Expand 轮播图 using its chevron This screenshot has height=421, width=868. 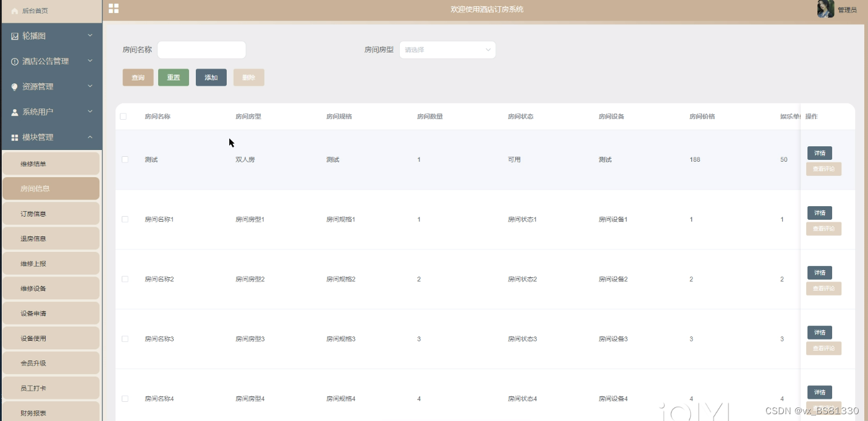click(x=90, y=36)
